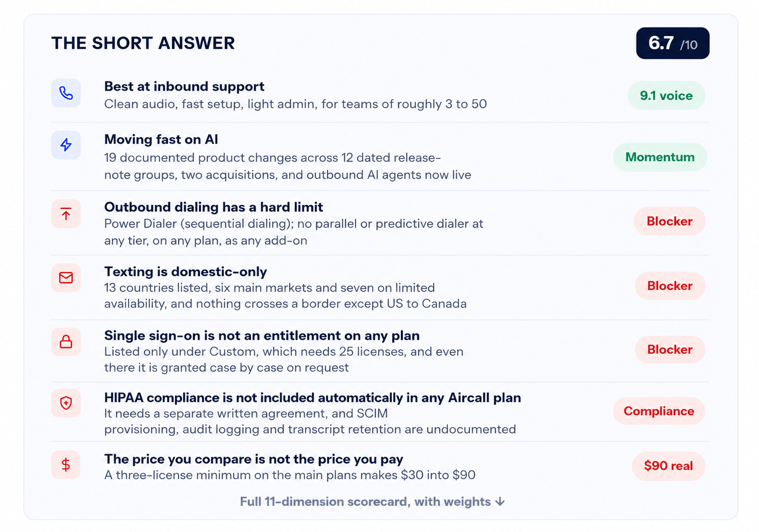Image resolution: width=759 pixels, height=532 pixels.
Task: Click THE SHORT ANSWER title
Action: coord(143,43)
